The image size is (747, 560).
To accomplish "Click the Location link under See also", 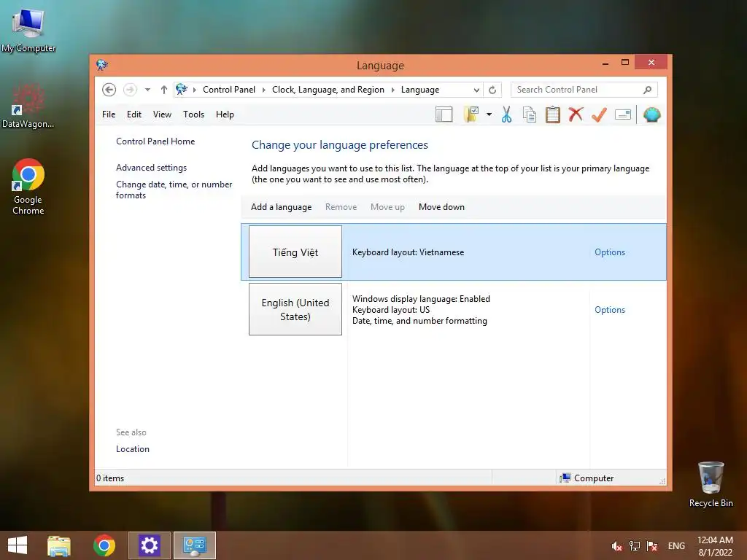I will [x=133, y=449].
